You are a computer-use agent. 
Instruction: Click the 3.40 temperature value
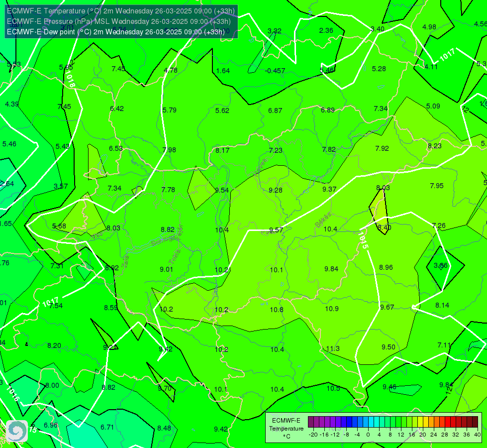378,29
